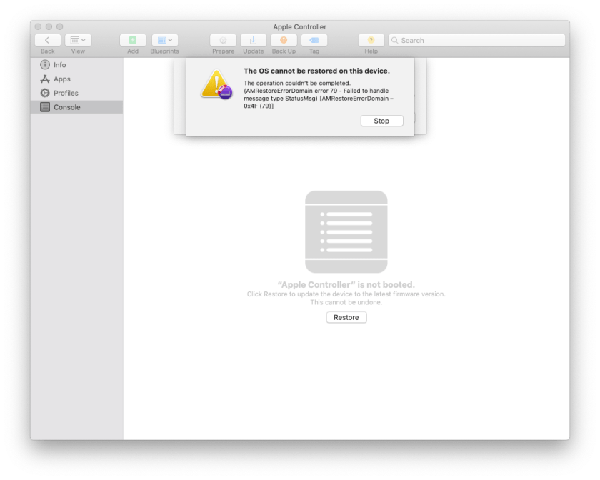
Task: Click the Prepare toolbar icon
Action: (223, 40)
